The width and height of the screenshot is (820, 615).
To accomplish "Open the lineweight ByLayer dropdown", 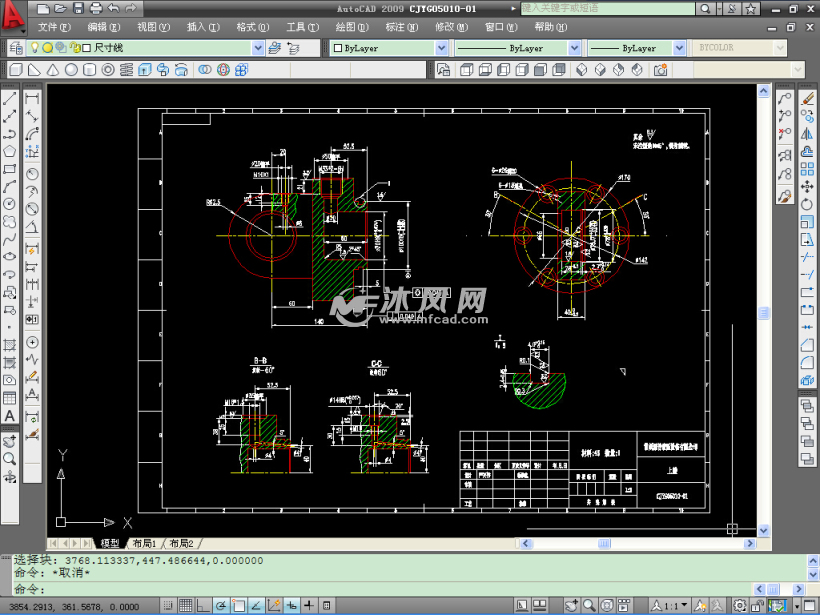I will pyautogui.click(x=679, y=48).
